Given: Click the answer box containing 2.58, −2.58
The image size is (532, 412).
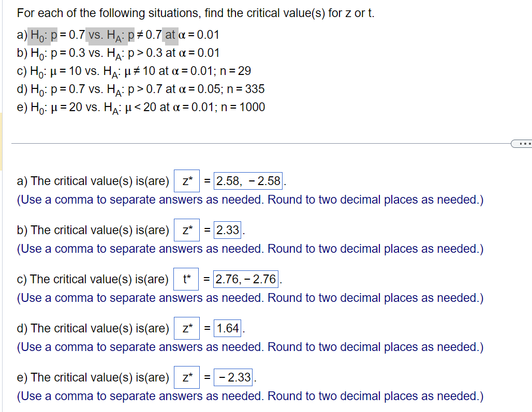Looking at the screenshot, I should (x=248, y=180).
